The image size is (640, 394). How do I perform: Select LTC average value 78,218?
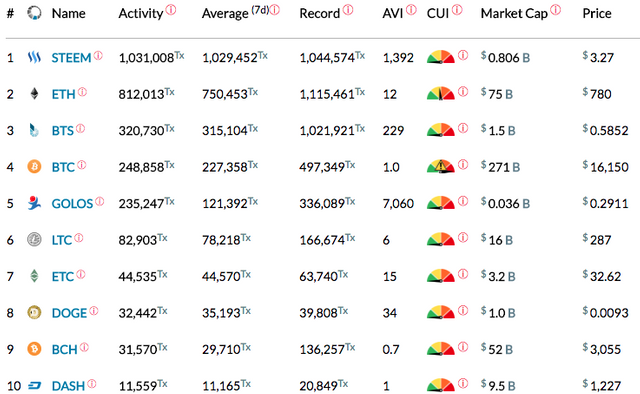click(221, 240)
